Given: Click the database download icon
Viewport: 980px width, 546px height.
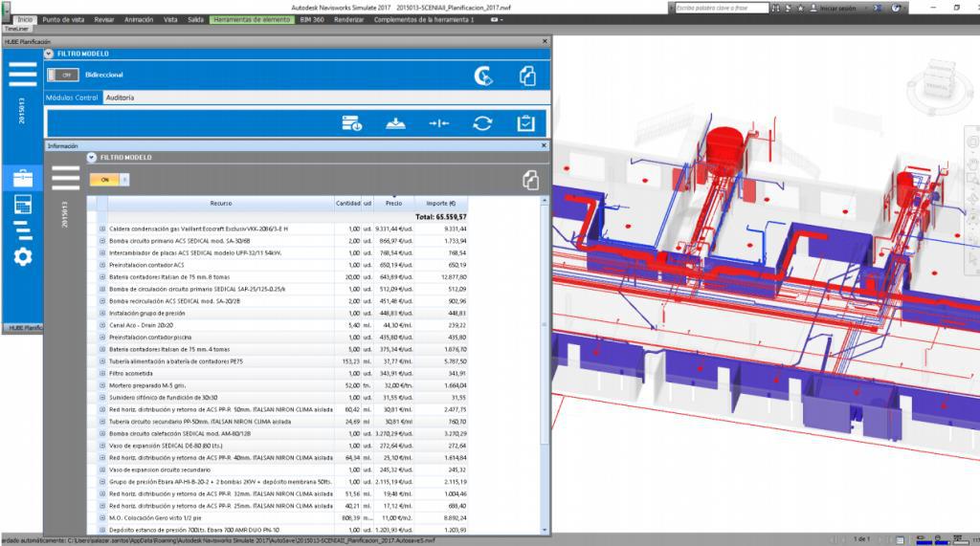Looking at the screenshot, I should click(x=351, y=123).
